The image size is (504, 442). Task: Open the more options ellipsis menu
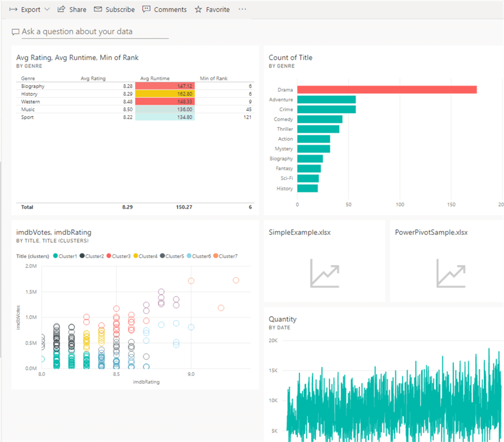[242, 10]
